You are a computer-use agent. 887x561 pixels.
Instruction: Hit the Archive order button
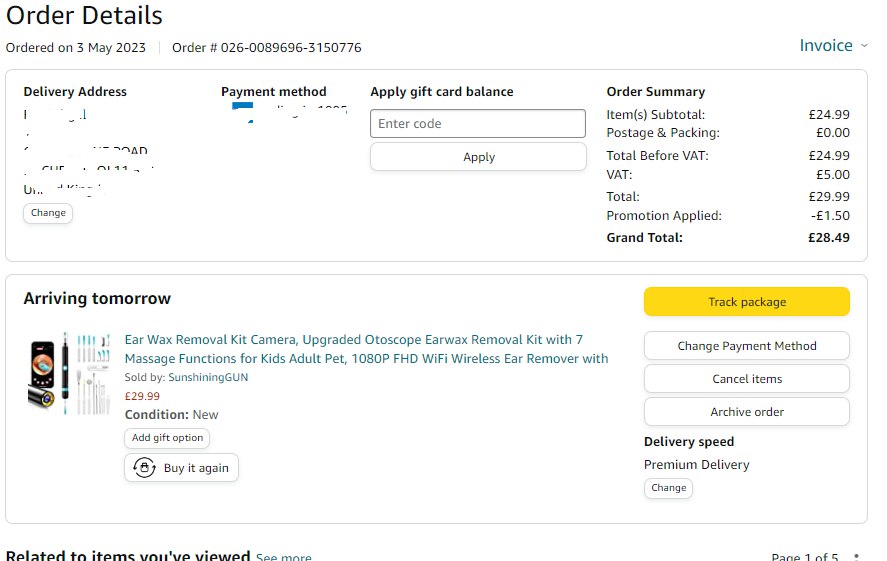click(x=746, y=412)
